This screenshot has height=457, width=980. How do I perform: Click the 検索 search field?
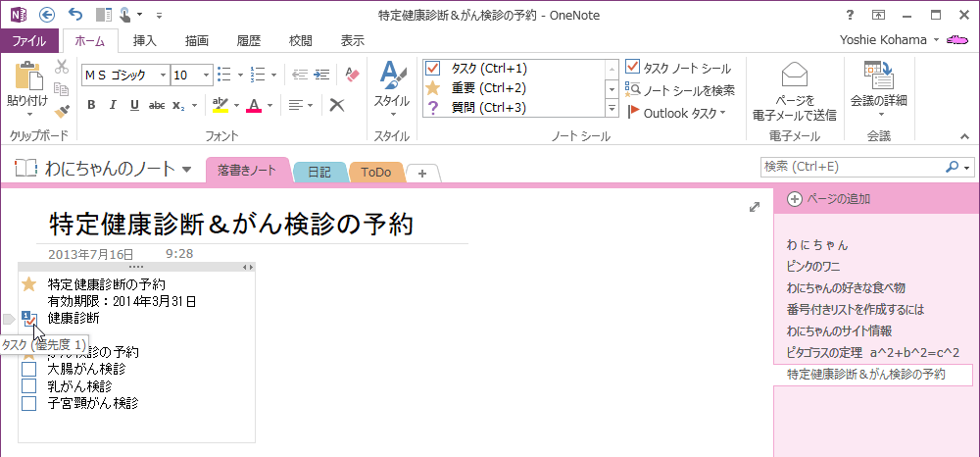coord(851,167)
